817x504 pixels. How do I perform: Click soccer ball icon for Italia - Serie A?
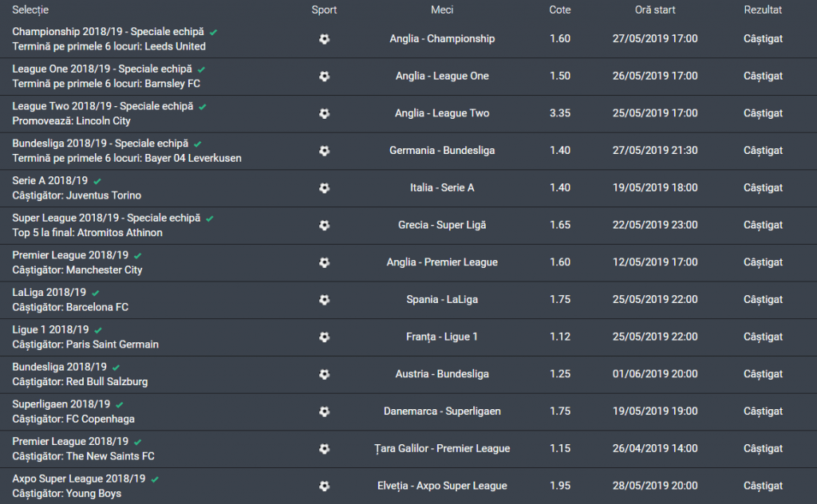click(324, 188)
